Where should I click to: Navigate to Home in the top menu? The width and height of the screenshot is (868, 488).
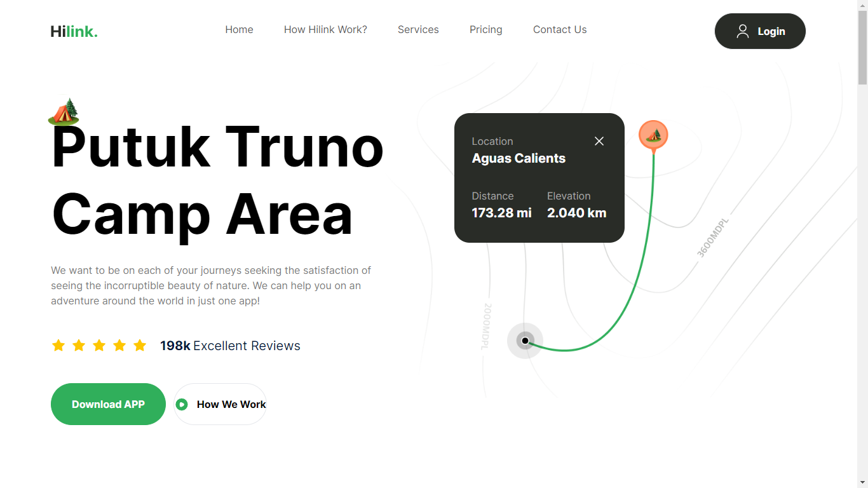239,29
